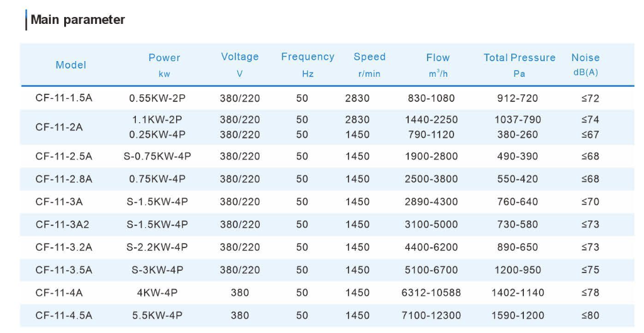
Task: Click the 5.5KW-4P power cell
Action: (x=157, y=315)
